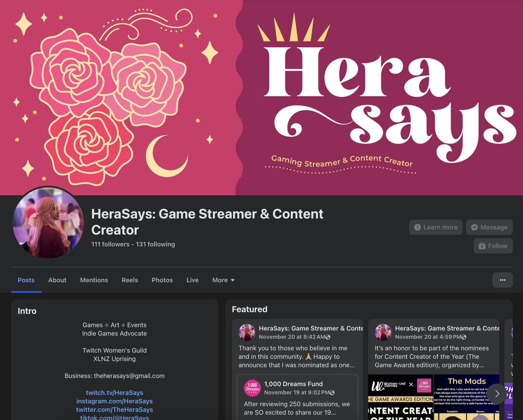Visit instagram.com/HeraSays link
This screenshot has height=420, width=523.
pyautogui.click(x=115, y=401)
